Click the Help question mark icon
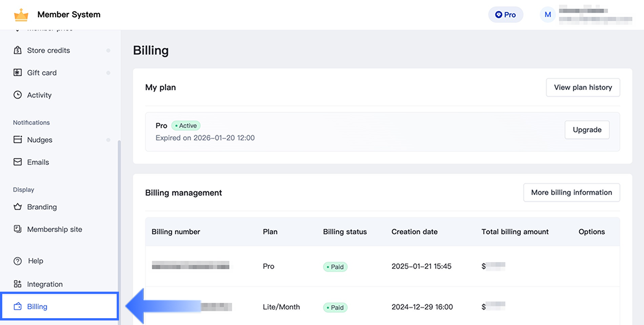Image resolution: width=644 pixels, height=325 pixels. coord(17,261)
